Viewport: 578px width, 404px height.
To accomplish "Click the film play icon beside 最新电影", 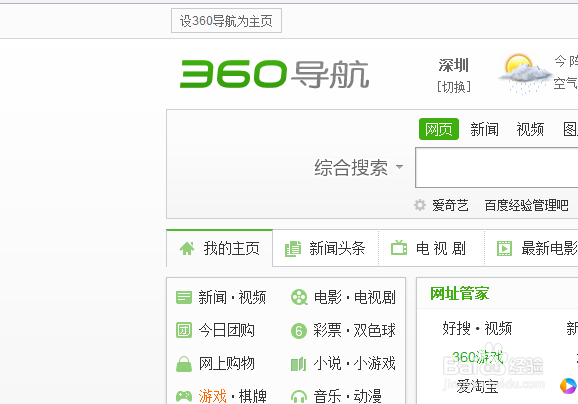I will pos(504,248).
